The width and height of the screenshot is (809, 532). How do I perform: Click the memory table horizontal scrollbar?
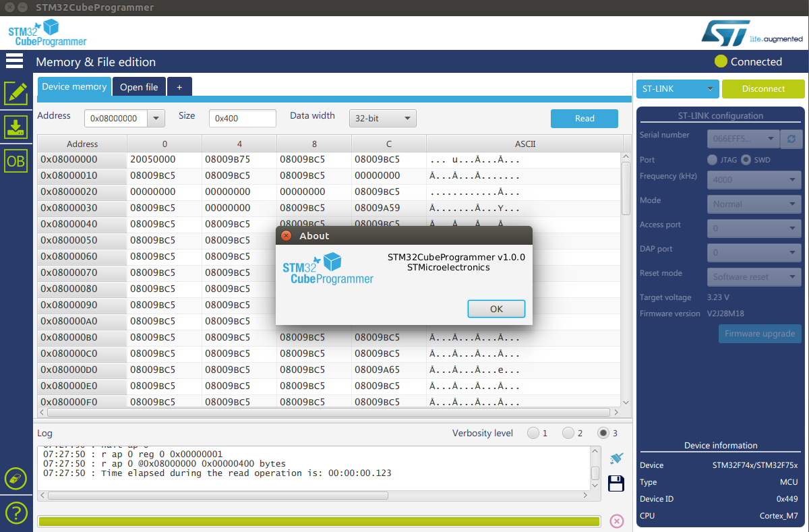(x=329, y=412)
